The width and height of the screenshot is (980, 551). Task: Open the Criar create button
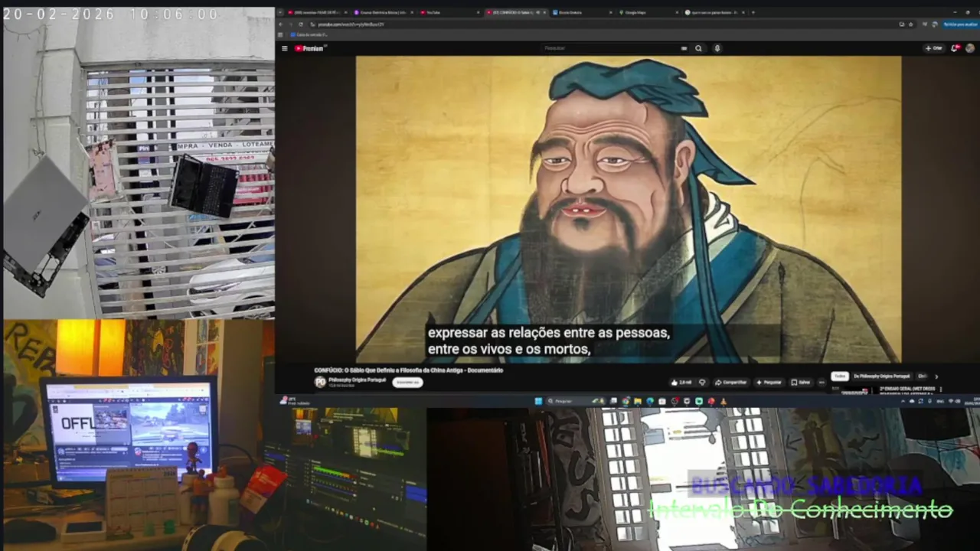click(x=933, y=48)
